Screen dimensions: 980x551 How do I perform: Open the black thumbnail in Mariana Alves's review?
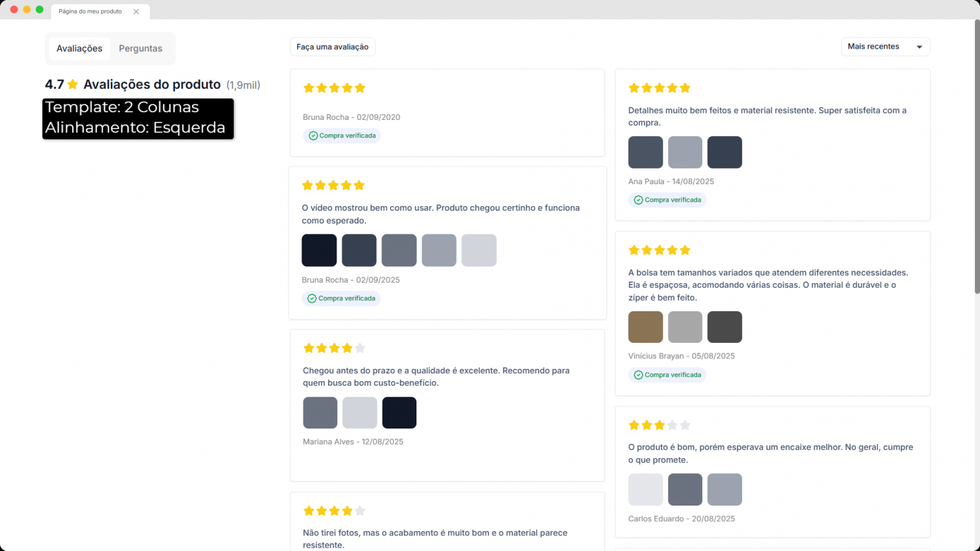pos(399,413)
